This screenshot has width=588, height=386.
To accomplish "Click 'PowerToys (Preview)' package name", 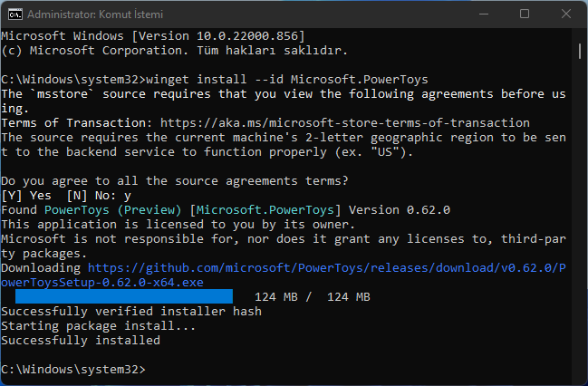I will (x=113, y=209).
